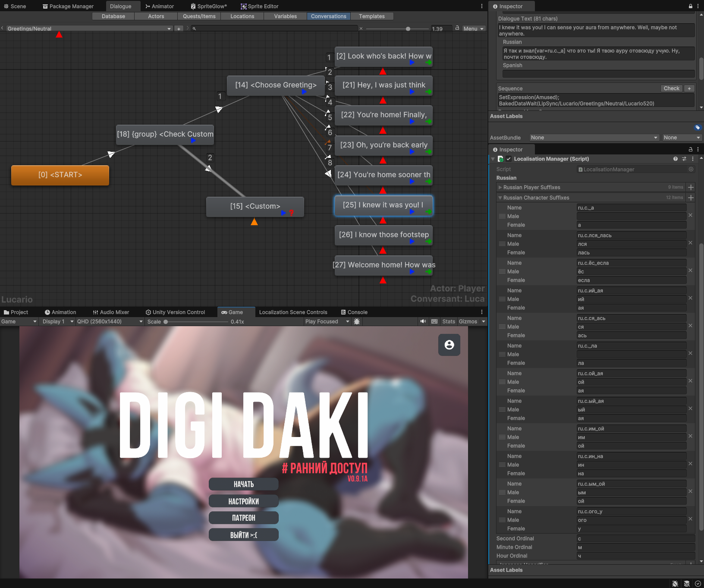
Task: Lock the upper Inspector panel
Action: [x=691, y=6]
